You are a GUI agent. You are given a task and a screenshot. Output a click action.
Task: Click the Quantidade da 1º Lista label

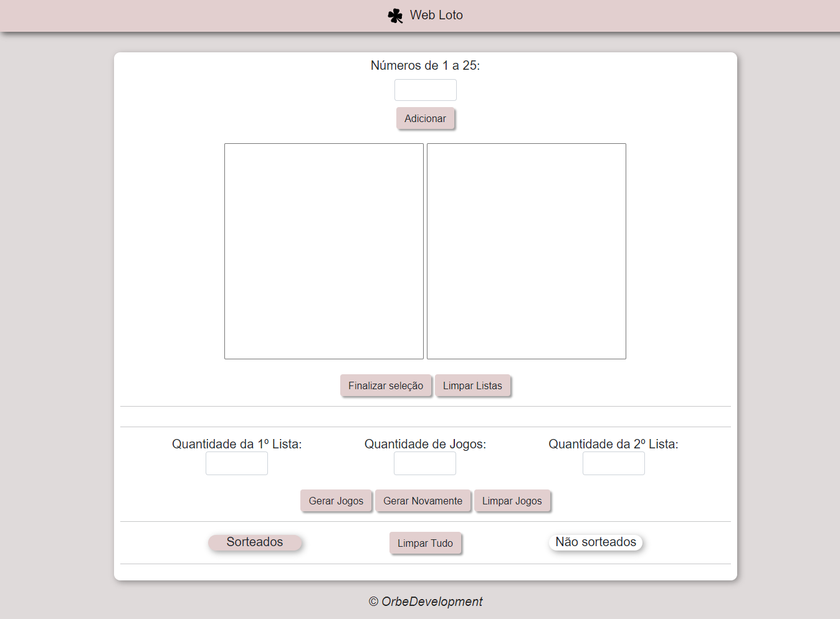coord(237,444)
